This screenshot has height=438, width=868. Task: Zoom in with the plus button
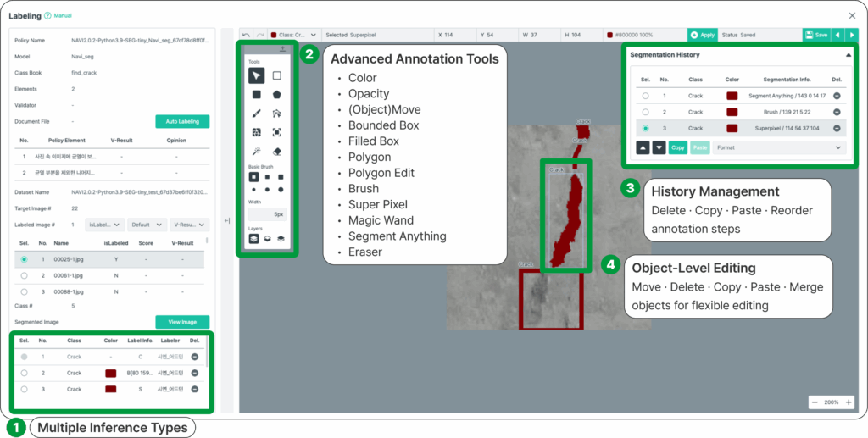click(849, 402)
